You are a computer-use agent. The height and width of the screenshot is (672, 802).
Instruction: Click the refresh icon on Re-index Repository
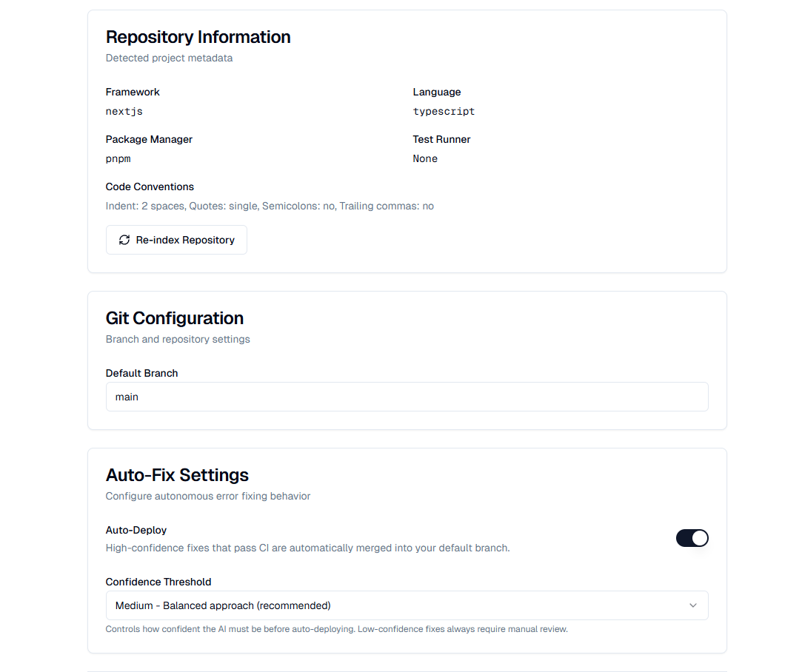coord(124,239)
